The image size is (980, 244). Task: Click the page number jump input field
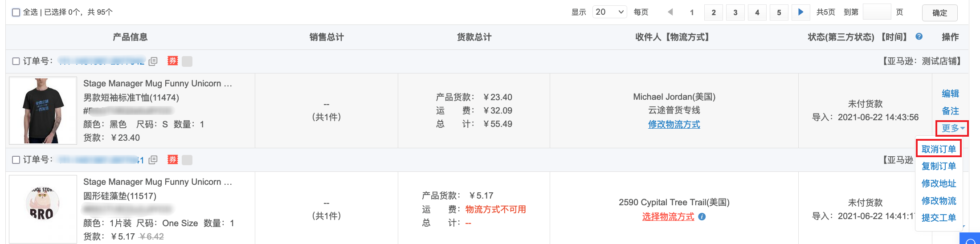pyautogui.click(x=876, y=12)
